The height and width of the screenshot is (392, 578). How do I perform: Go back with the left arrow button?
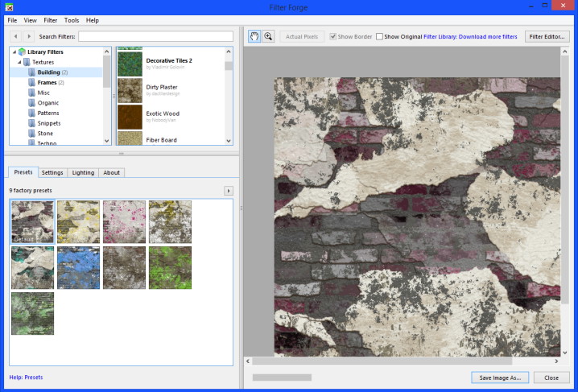pos(15,36)
